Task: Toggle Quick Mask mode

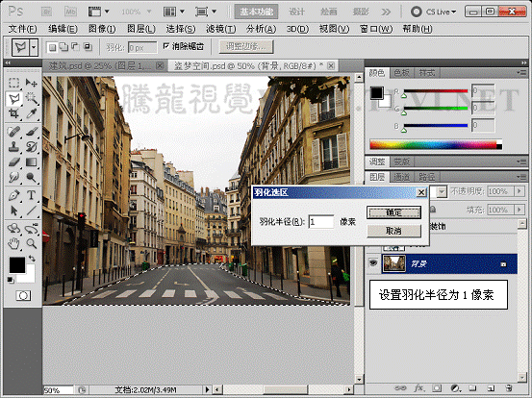Action: pos(23,296)
